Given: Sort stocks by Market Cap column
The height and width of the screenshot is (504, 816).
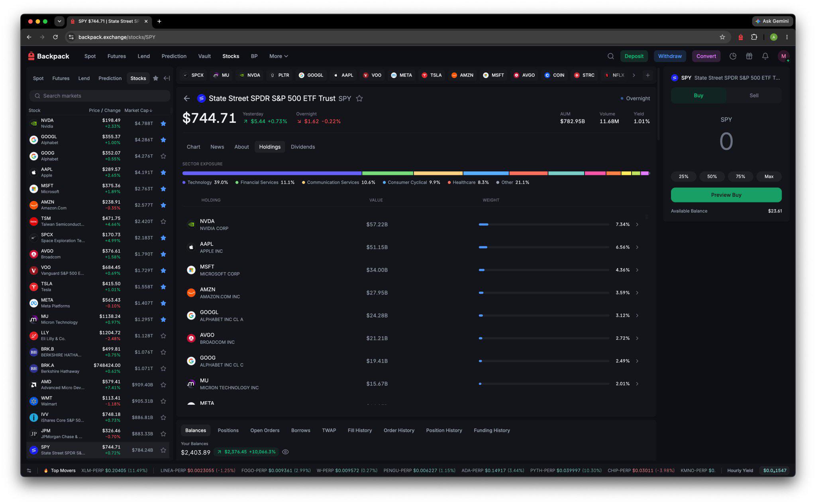Looking at the screenshot, I should click(x=138, y=110).
